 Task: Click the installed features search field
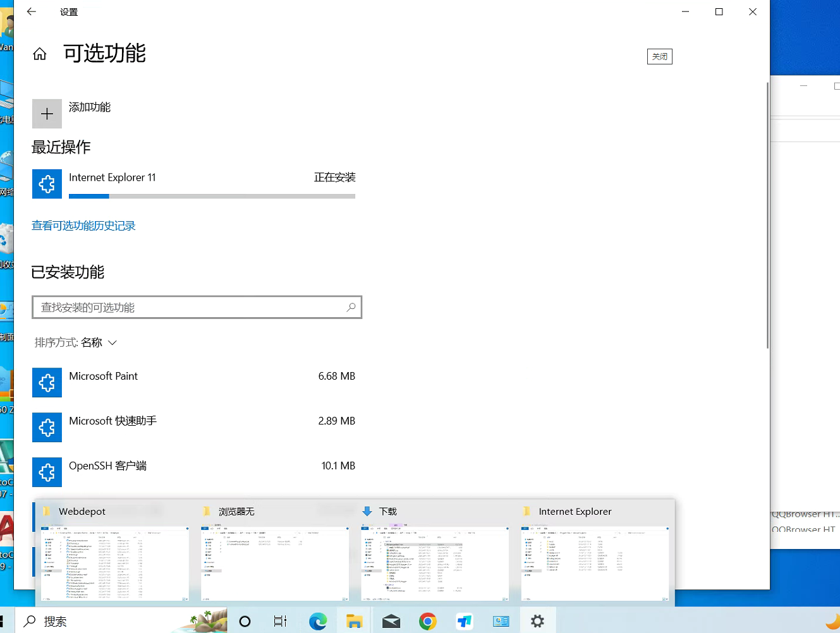pos(190,307)
